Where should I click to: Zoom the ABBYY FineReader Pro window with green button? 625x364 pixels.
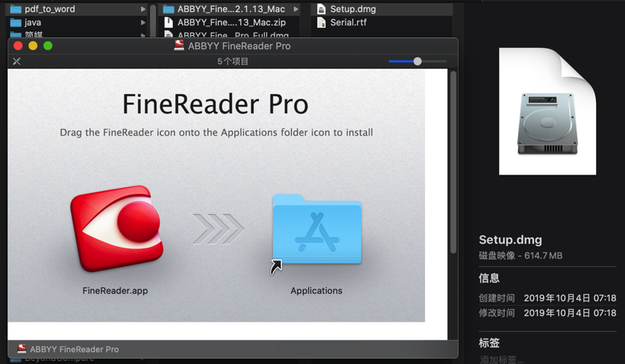coord(48,45)
